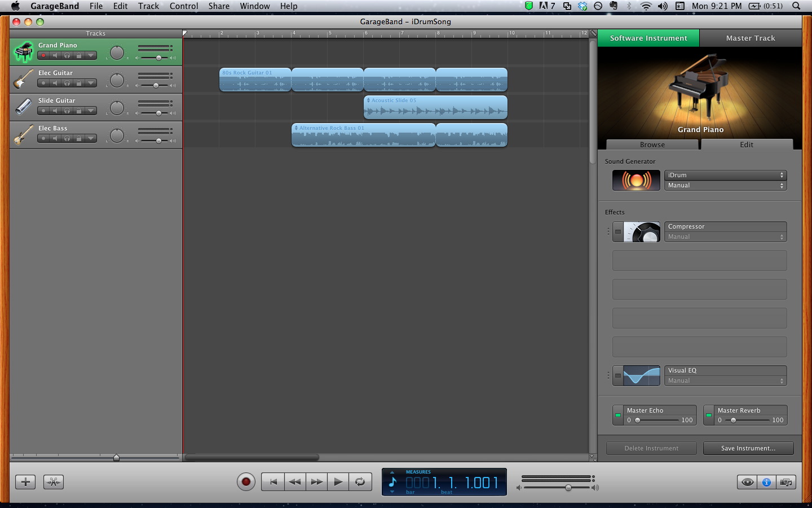This screenshot has height=508, width=812.
Task: Click the Grand Piano track volume slider
Action: pyautogui.click(x=158, y=58)
